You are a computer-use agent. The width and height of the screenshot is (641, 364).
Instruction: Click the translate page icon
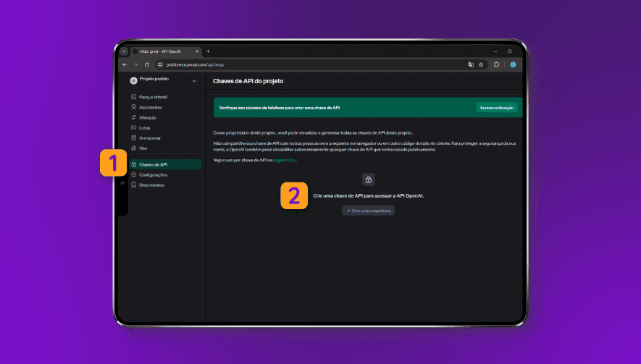471,64
